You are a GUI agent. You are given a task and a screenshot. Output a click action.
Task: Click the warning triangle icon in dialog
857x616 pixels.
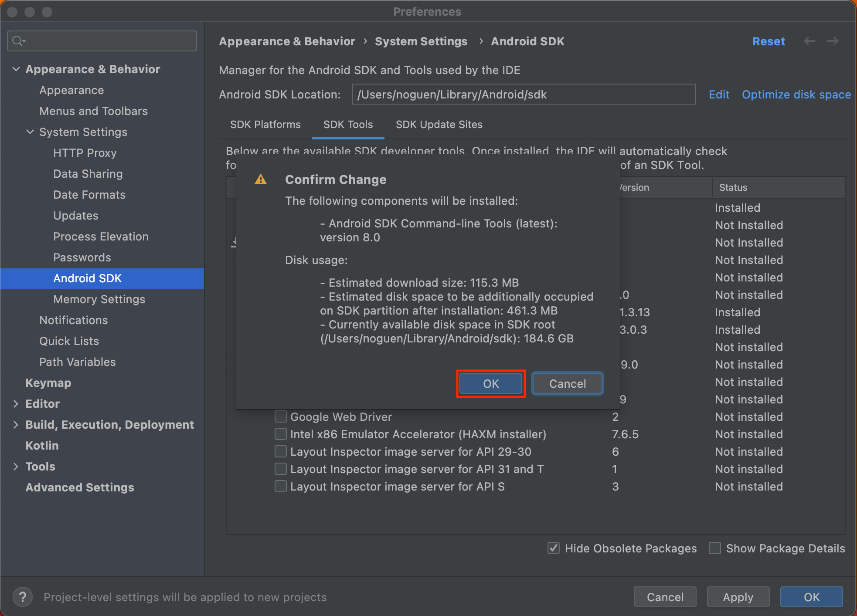(261, 179)
